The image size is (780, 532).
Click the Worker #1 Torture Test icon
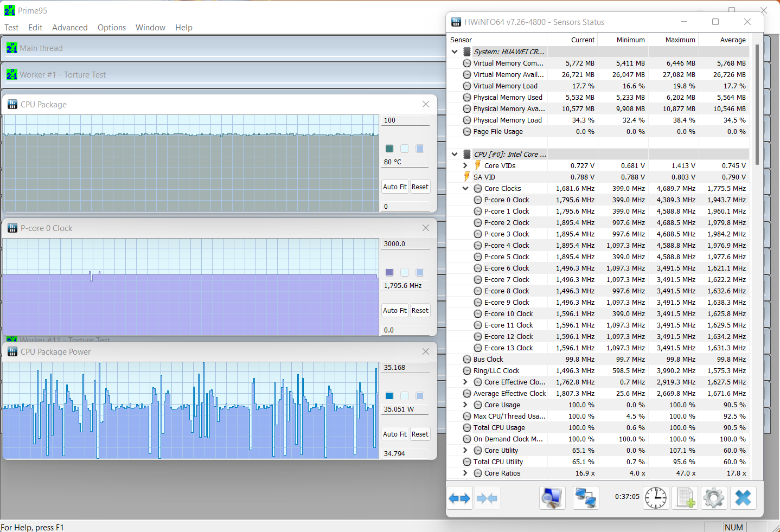12,74
